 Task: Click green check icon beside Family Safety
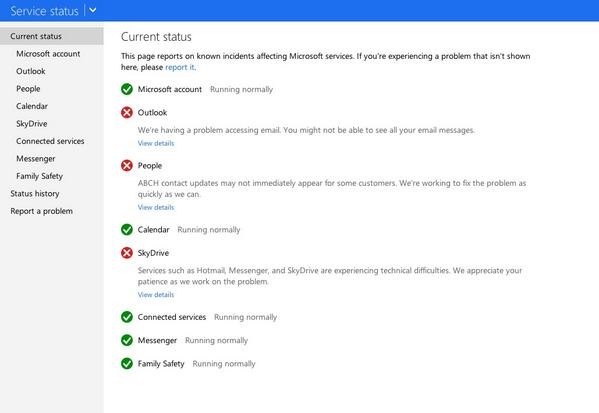(127, 363)
